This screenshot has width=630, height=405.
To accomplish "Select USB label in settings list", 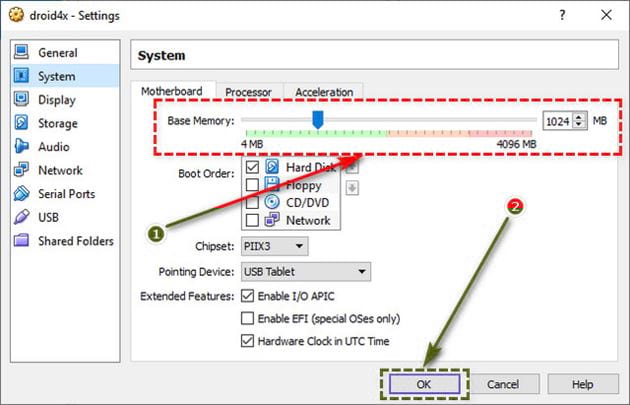I will (x=49, y=217).
